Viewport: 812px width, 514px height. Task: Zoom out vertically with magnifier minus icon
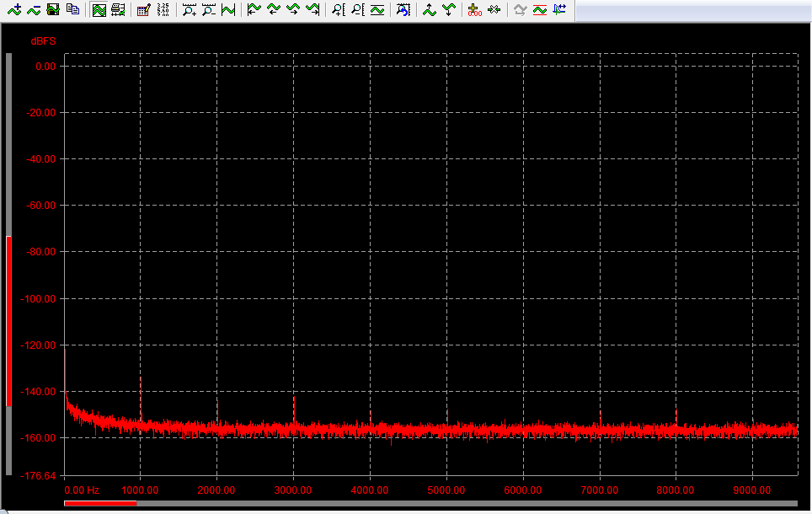tap(357, 9)
